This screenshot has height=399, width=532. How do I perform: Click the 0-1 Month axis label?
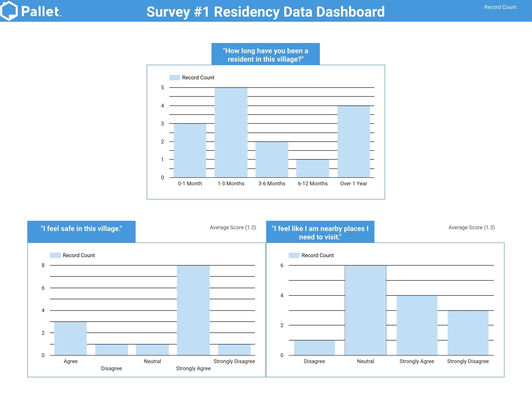190,184
